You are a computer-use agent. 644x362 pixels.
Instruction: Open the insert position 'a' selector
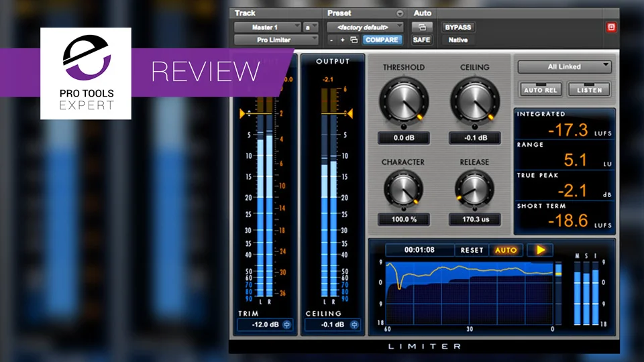pos(311,27)
